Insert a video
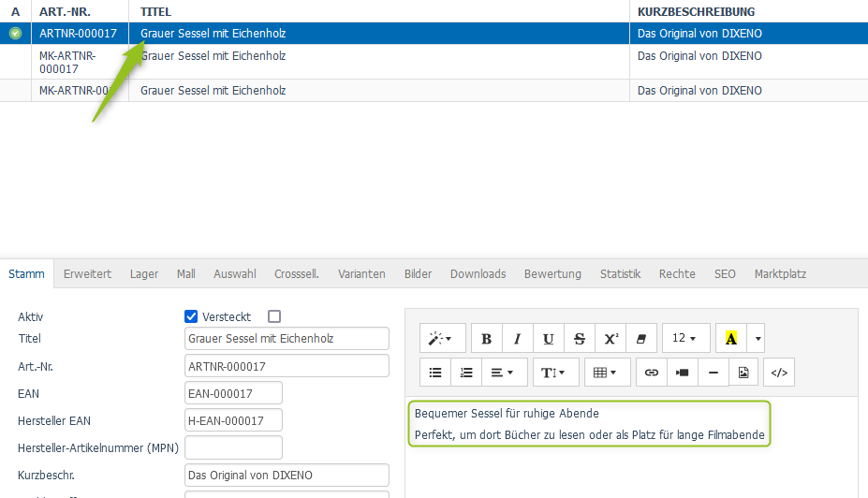 [x=682, y=373]
